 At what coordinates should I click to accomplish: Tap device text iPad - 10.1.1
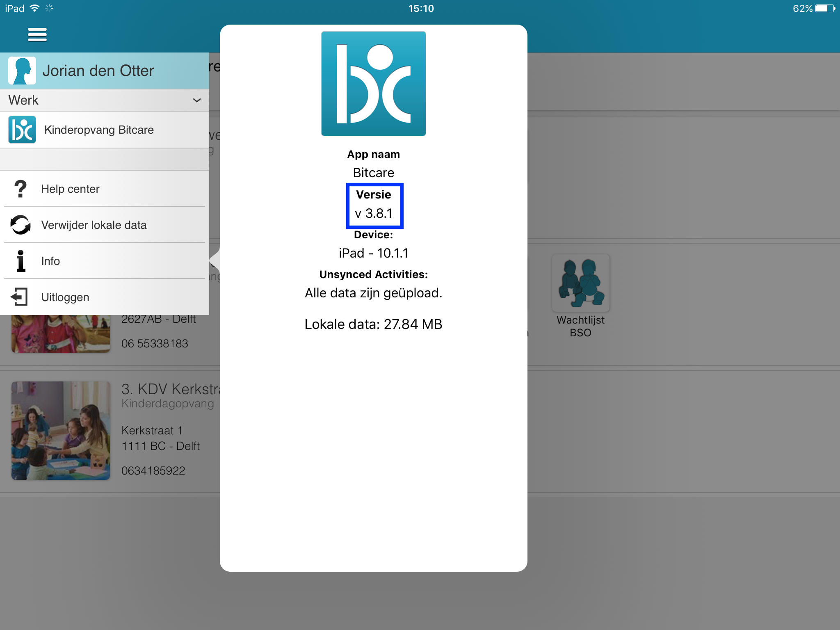(373, 253)
